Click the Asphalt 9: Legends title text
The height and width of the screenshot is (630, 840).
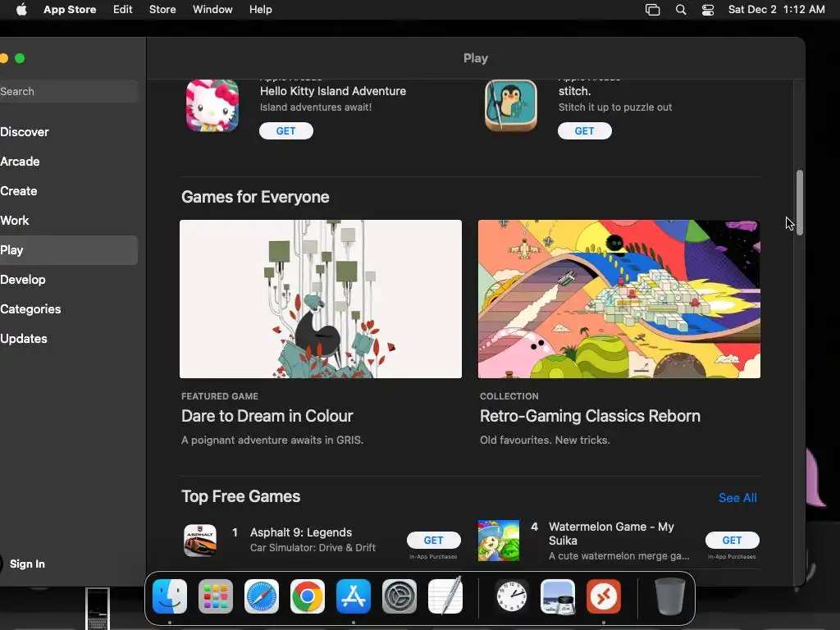coord(301,532)
